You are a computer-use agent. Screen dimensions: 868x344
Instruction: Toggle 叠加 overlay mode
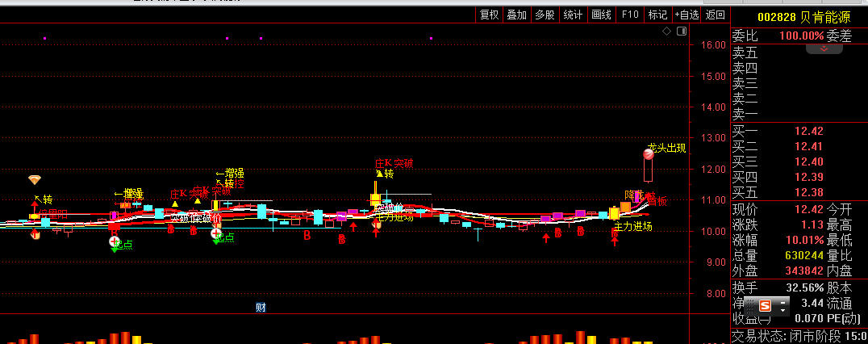(517, 14)
